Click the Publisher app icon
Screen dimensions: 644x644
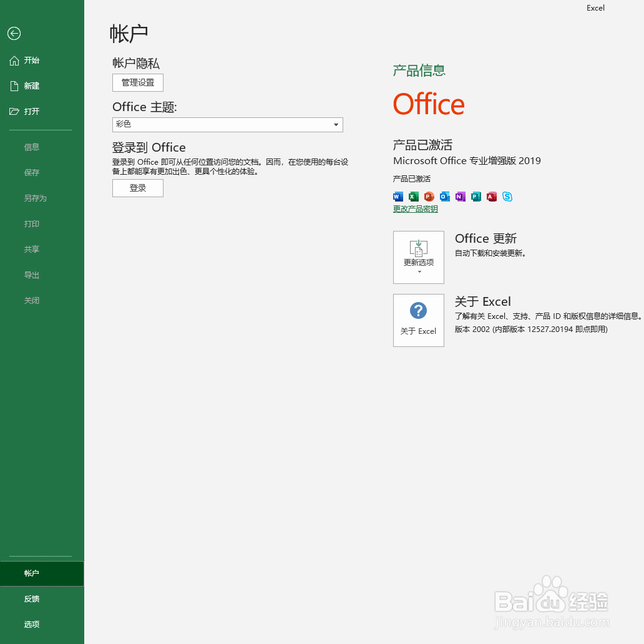(476, 197)
